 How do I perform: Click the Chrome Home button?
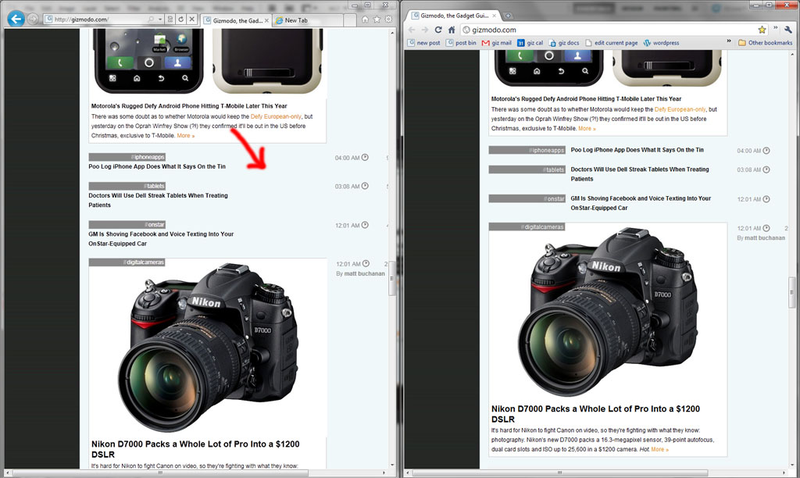pos(452,30)
